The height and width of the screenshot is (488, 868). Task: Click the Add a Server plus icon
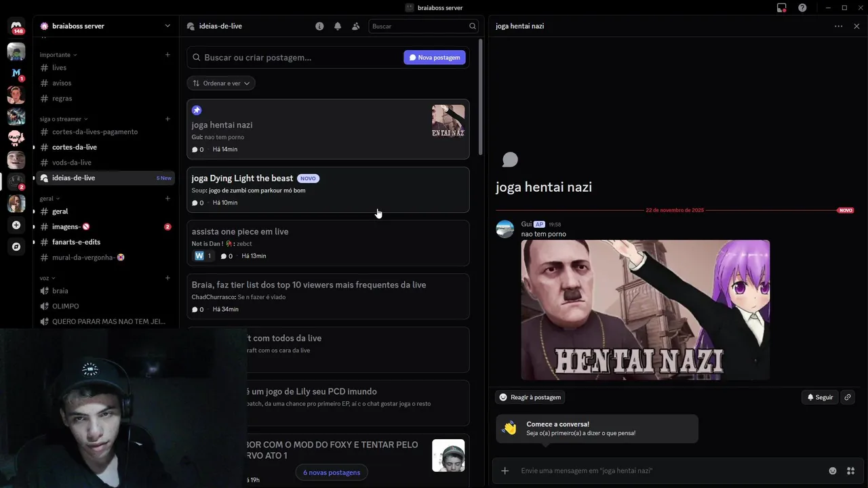click(16, 225)
